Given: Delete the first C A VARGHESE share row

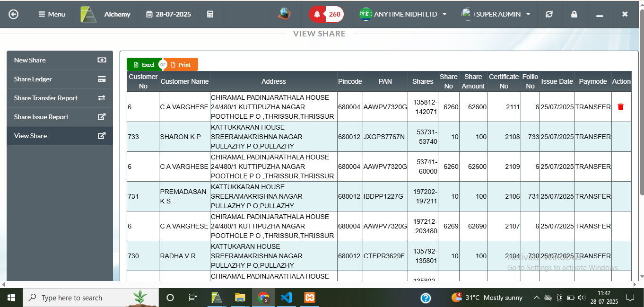Looking at the screenshot, I should [x=620, y=107].
